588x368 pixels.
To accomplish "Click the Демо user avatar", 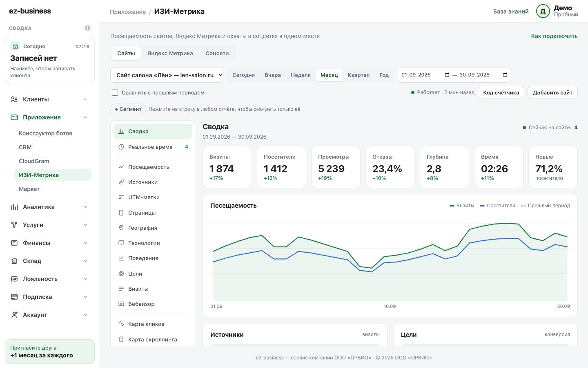I will 543,11.
